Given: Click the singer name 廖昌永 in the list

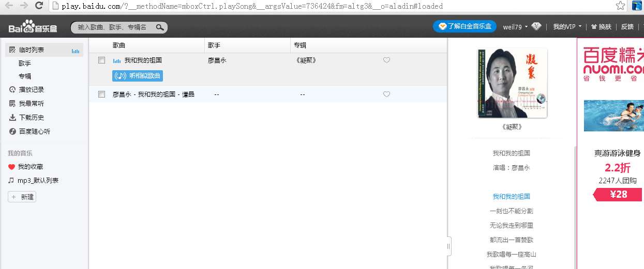Looking at the screenshot, I should click(x=217, y=60).
